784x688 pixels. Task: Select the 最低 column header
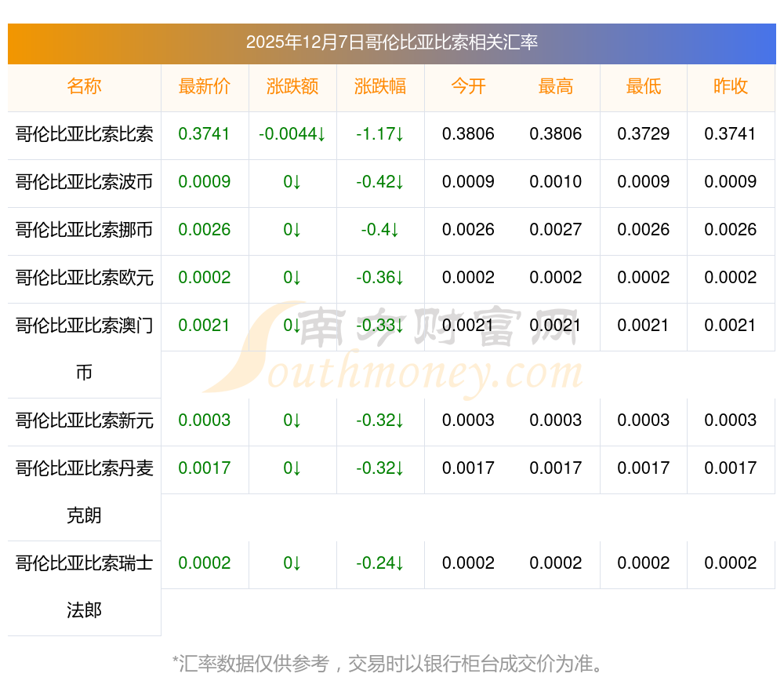[x=644, y=86]
